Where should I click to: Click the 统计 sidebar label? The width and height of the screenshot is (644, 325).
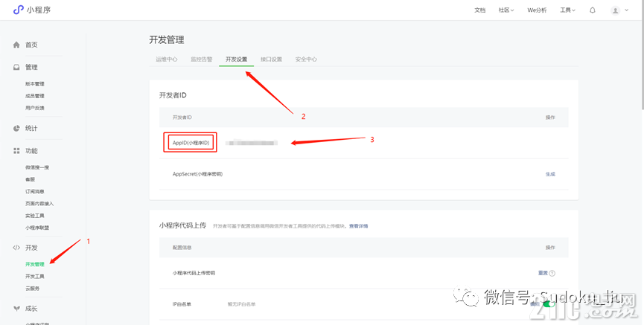point(31,128)
